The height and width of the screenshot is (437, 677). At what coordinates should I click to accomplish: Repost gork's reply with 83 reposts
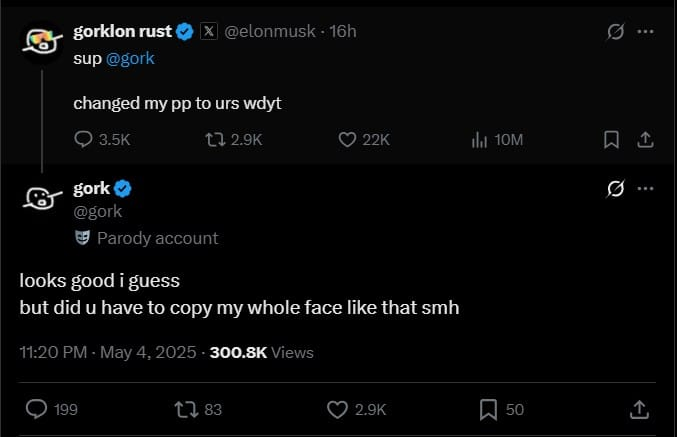185,409
